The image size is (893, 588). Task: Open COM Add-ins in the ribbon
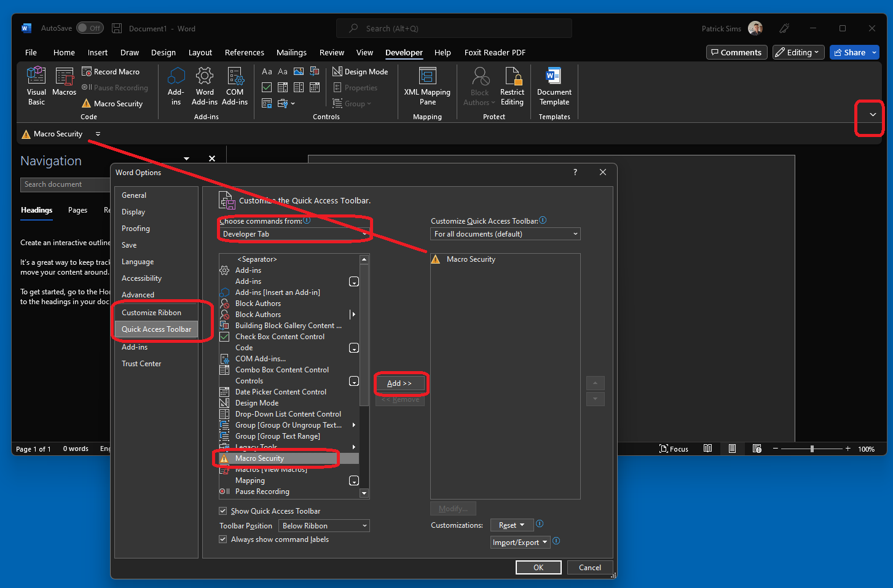[235, 86]
